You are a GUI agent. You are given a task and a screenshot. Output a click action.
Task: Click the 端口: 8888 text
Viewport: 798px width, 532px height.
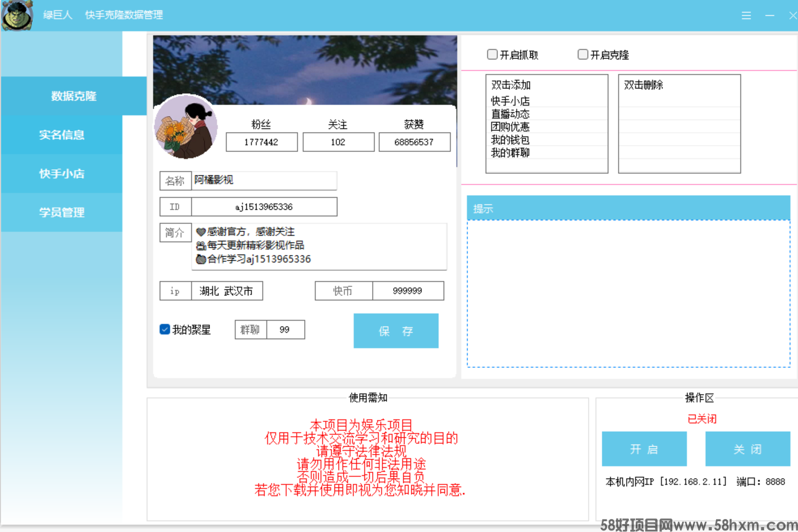click(761, 482)
